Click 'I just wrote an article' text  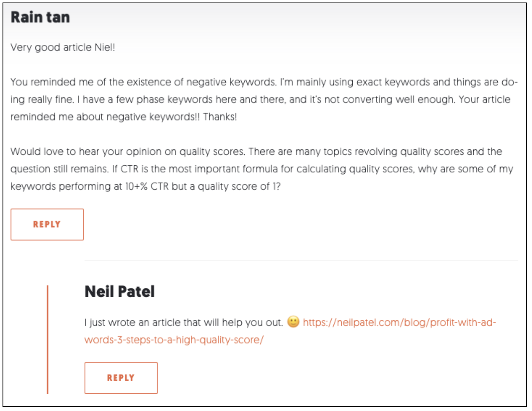(x=184, y=322)
